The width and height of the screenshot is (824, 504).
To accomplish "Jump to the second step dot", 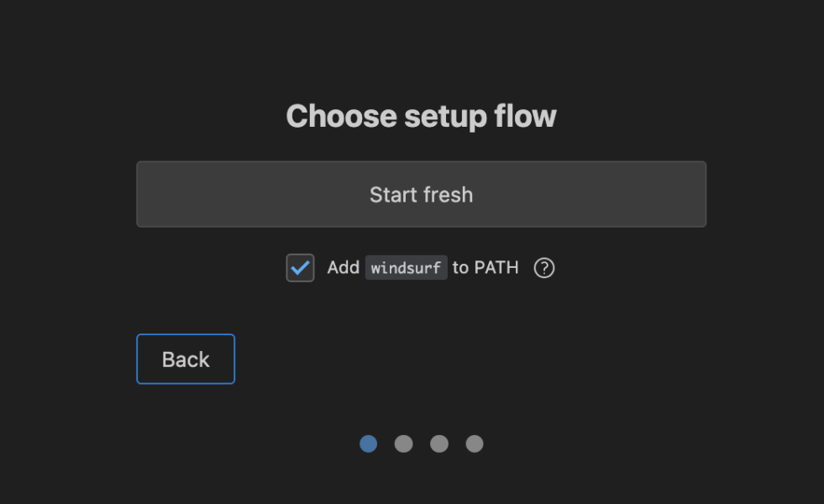I will click(403, 444).
